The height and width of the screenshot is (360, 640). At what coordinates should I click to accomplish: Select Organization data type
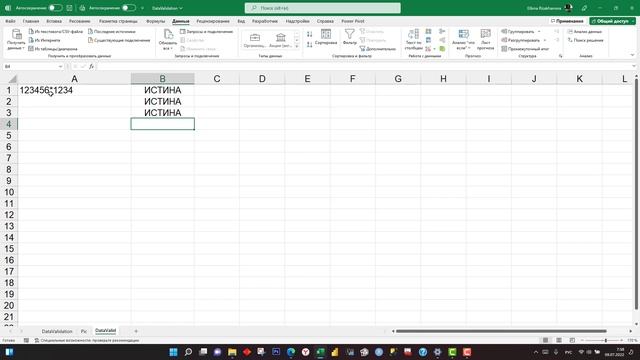point(255,40)
